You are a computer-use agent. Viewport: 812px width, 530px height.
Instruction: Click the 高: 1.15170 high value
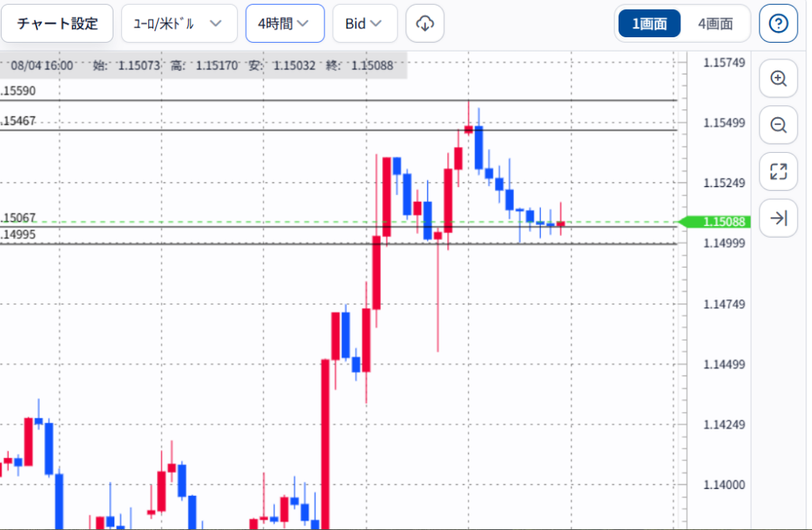[204, 66]
